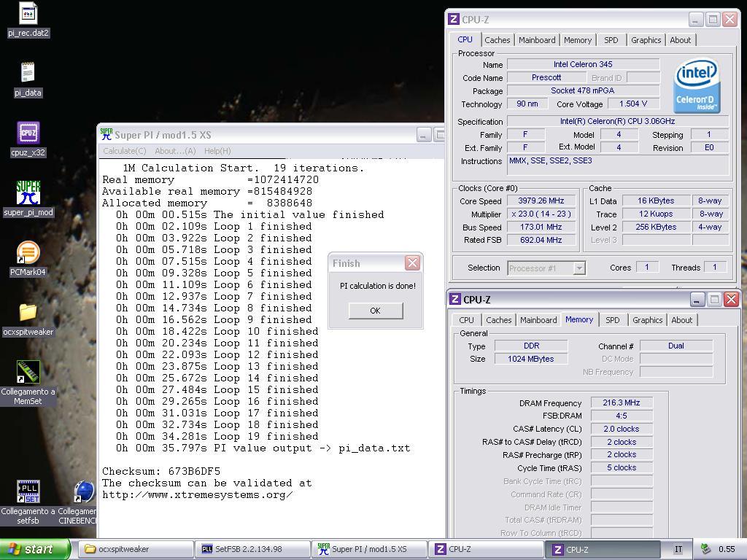The width and height of the screenshot is (747, 560).
Task: Click the Bus Speed 173.01 MHz value
Action: point(541,227)
